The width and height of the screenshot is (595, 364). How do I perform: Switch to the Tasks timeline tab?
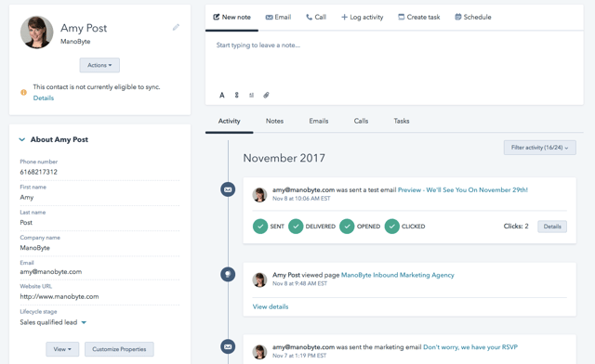pyautogui.click(x=401, y=121)
